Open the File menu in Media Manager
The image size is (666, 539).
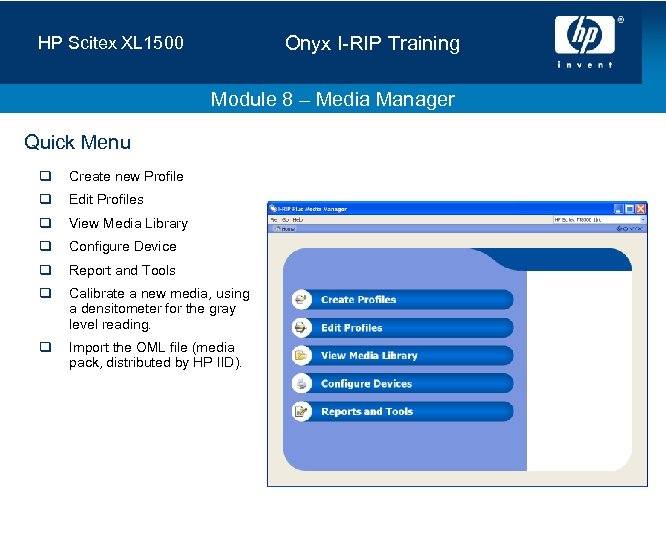pos(274,220)
